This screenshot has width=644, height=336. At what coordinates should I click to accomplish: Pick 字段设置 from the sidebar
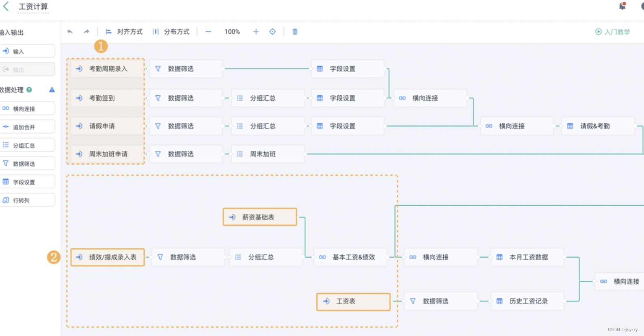(x=27, y=182)
